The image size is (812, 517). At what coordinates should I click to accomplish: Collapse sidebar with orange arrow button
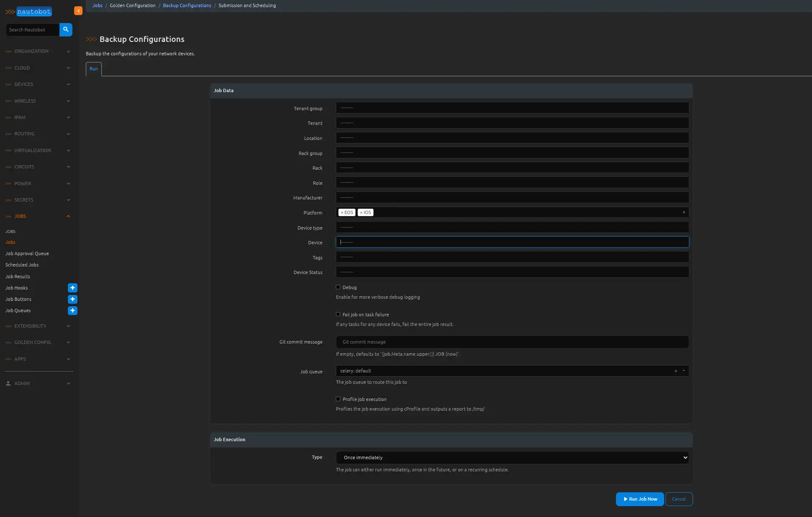(x=78, y=11)
